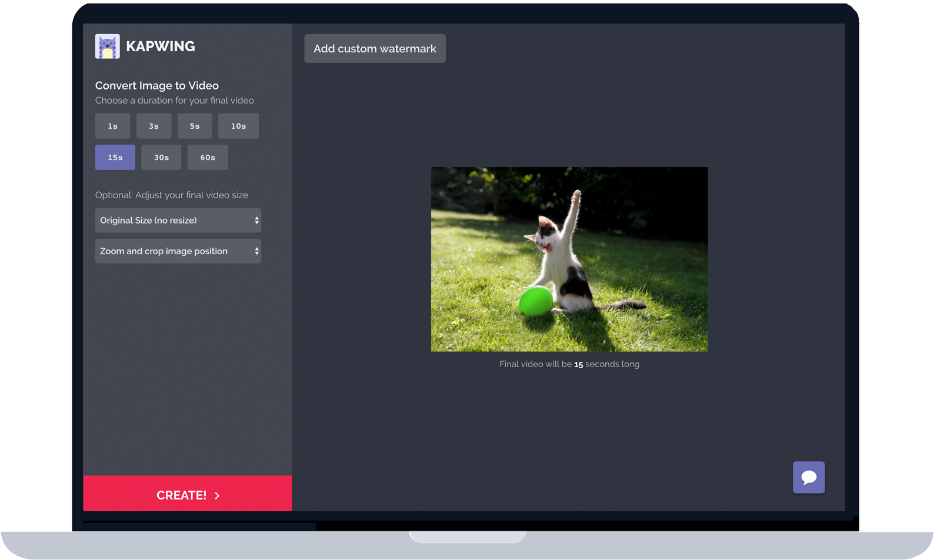The height and width of the screenshot is (560, 934).
Task: Click 'Choose a duration for your final video'
Action: coord(175,101)
